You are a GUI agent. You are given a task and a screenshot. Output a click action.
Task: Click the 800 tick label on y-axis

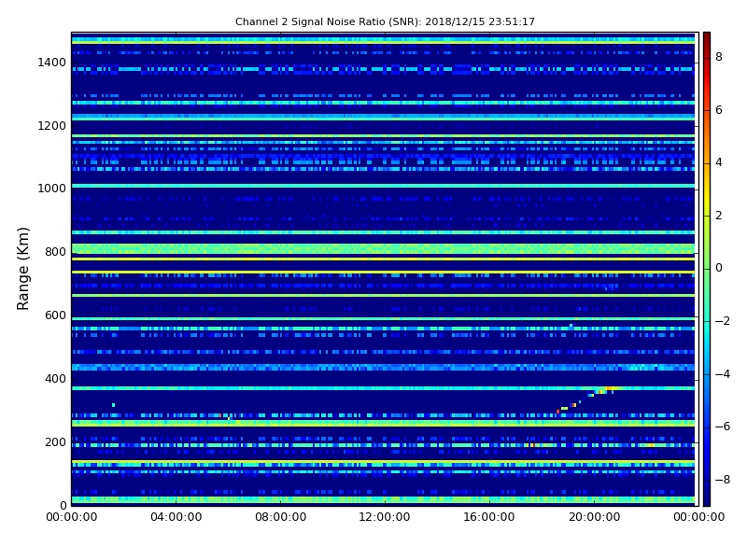(x=55, y=252)
